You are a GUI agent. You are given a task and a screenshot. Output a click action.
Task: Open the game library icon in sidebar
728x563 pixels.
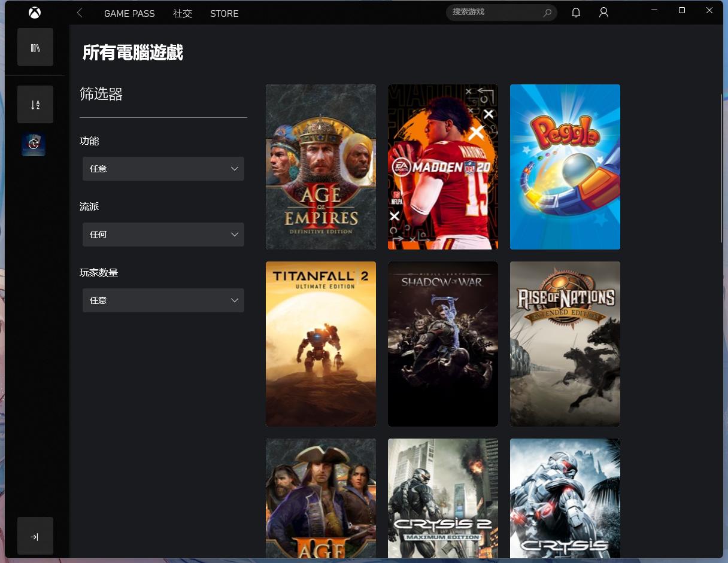[35, 47]
